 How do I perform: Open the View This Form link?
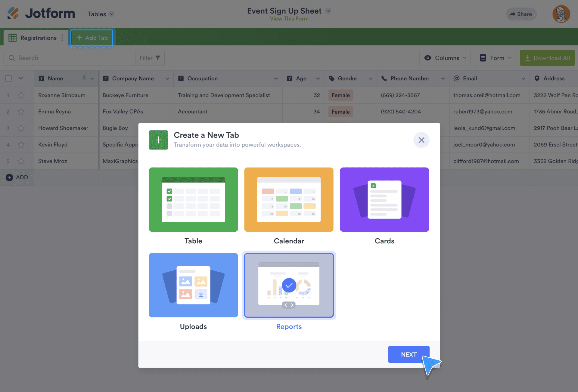pyautogui.click(x=289, y=19)
